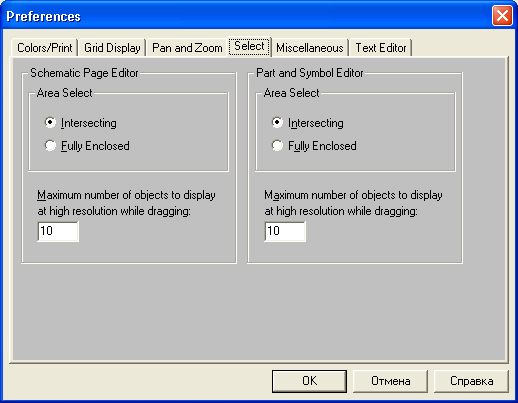Go to the Pan and Zoom tab
Image resolution: width=518 pixels, height=403 pixels.
(x=187, y=48)
